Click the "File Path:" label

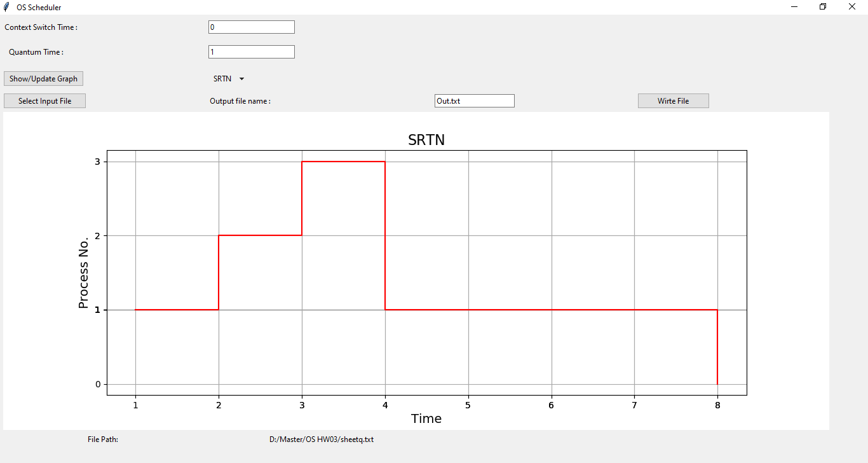click(103, 439)
